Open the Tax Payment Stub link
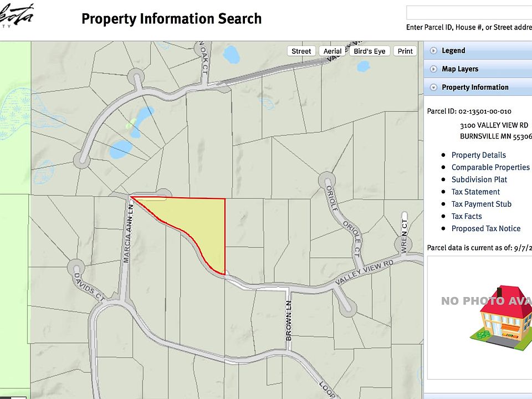Viewport: 532px width, 399px height. pyautogui.click(x=481, y=204)
